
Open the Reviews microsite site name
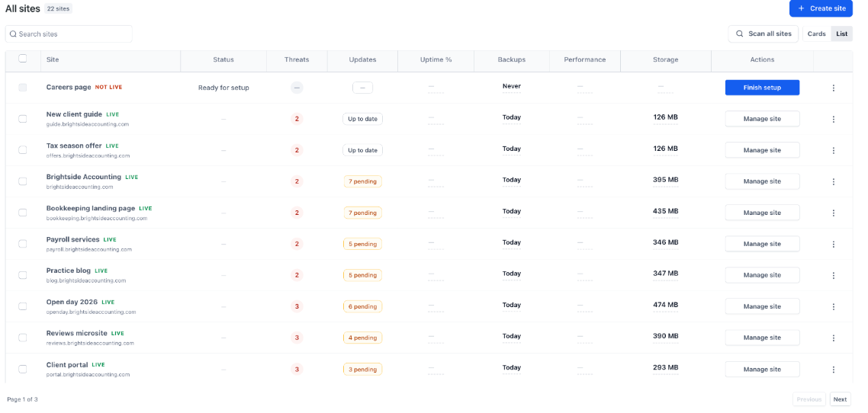click(77, 334)
